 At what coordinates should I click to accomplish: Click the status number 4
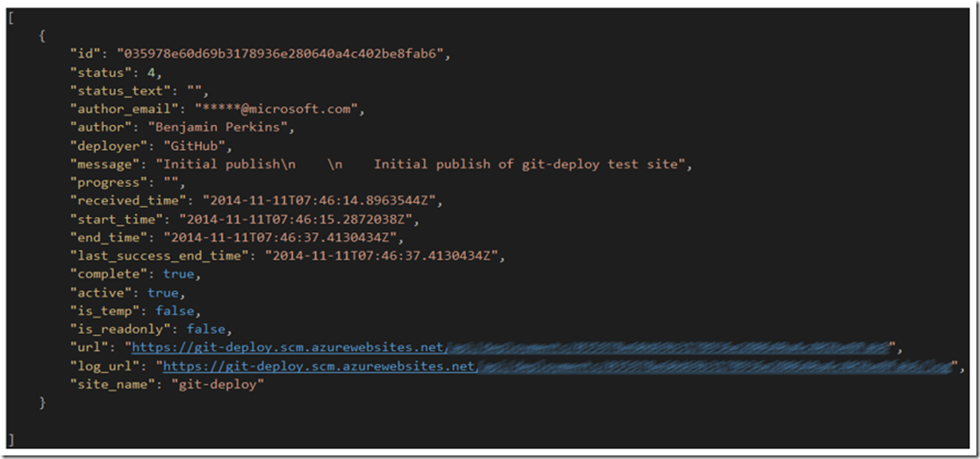(x=151, y=72)
